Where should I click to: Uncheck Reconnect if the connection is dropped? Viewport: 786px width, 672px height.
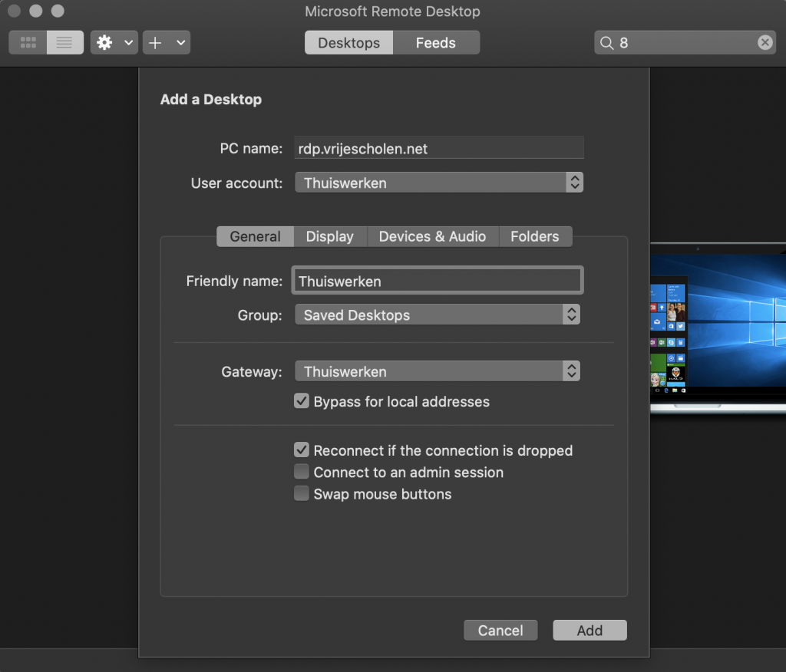coord(301,450)
